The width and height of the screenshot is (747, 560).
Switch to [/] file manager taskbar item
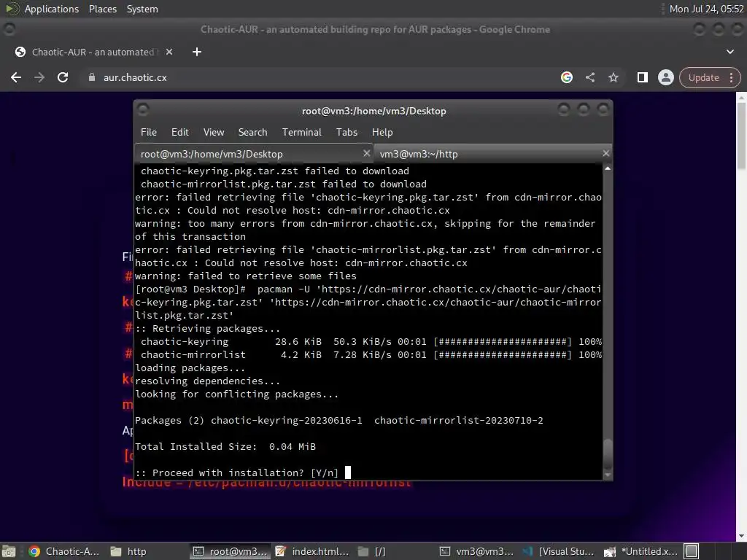pyautogui.click(x=371, y=551)
